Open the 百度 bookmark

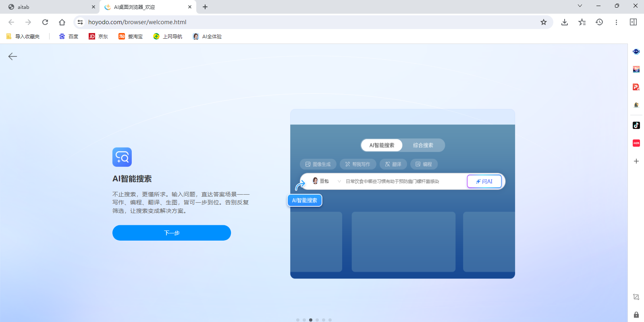pyautogui.click(x=69, y=36)
